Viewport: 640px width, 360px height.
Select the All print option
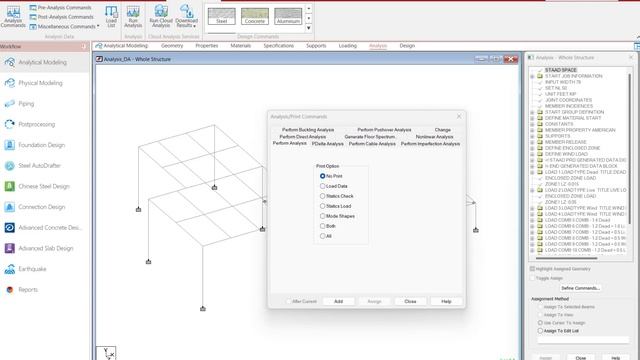(x=322, y=236)
